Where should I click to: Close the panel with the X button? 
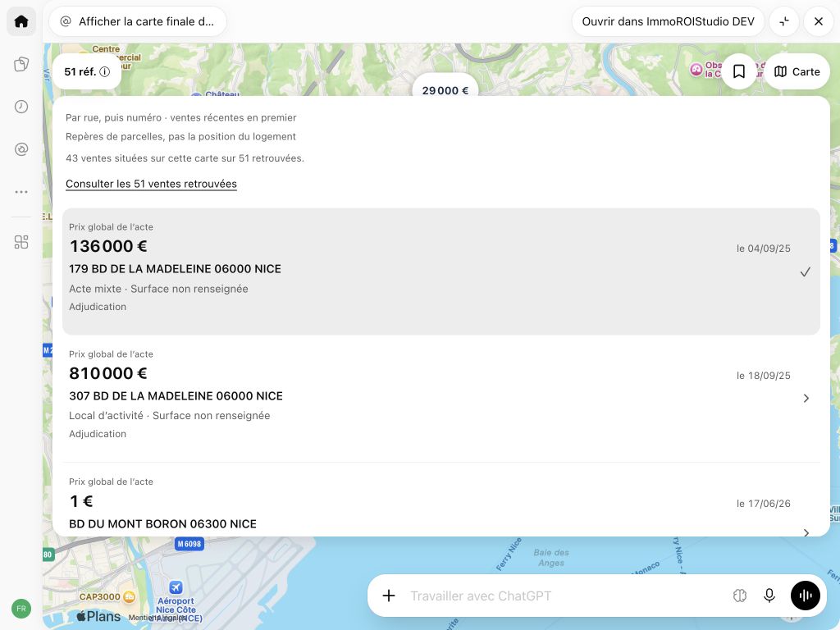pyautogui.click(x=819, y=21)
